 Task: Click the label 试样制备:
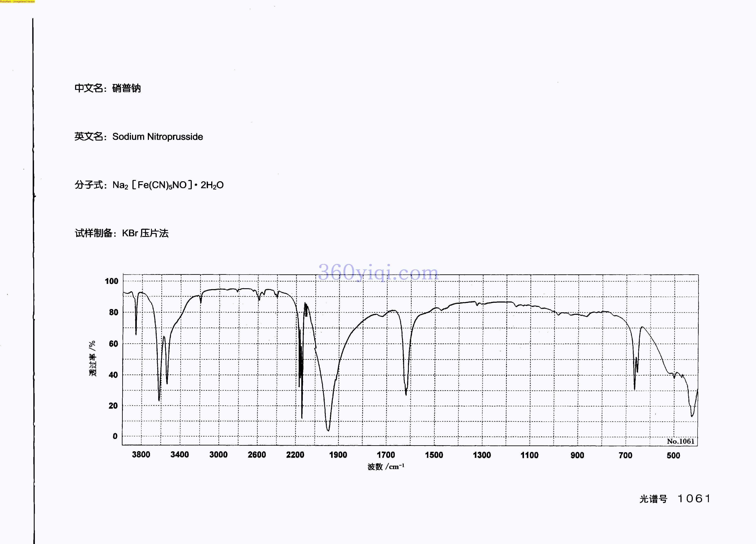coord(95,233)
